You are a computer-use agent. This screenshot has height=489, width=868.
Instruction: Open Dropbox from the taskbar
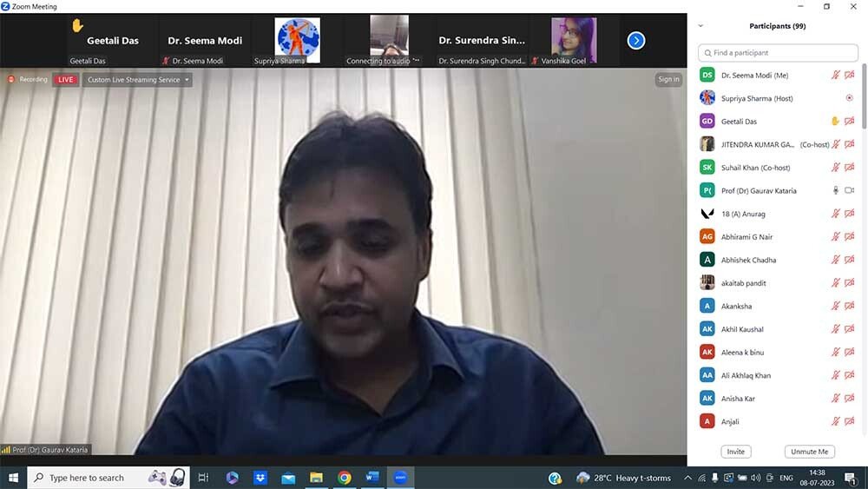[260, 478]
